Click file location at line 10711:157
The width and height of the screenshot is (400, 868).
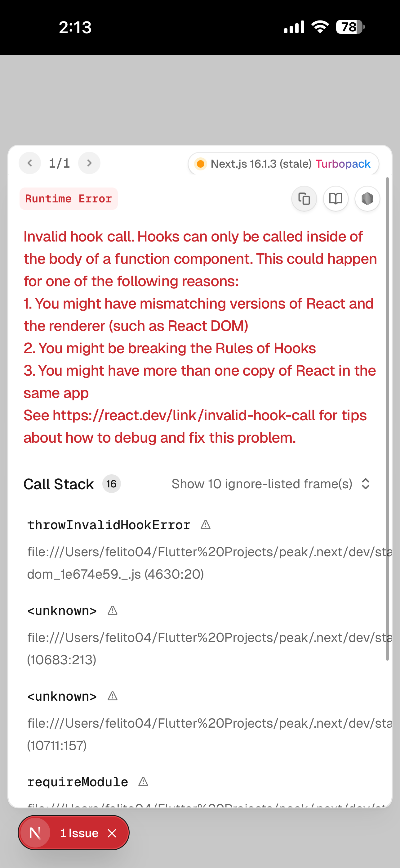[57, 745]
